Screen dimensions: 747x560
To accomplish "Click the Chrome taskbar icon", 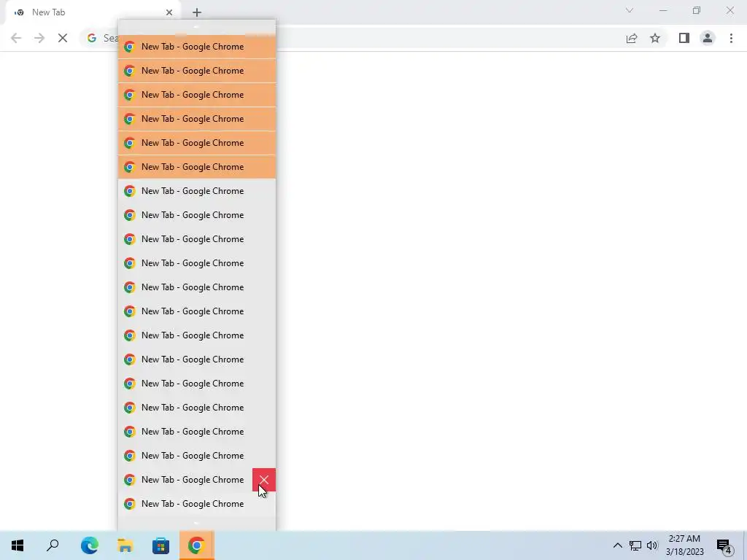I will (x=196, y=545).
